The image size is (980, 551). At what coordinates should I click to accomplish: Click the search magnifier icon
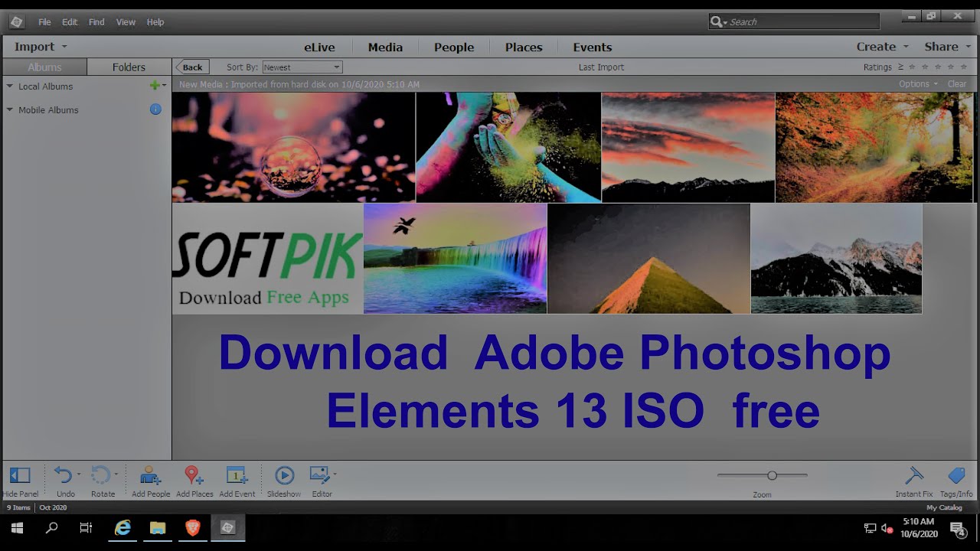click(716, 21)
